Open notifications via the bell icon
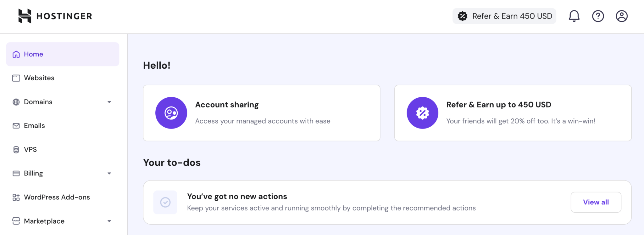The width and height of the screenshot is (644, 235). click(574, 16)
